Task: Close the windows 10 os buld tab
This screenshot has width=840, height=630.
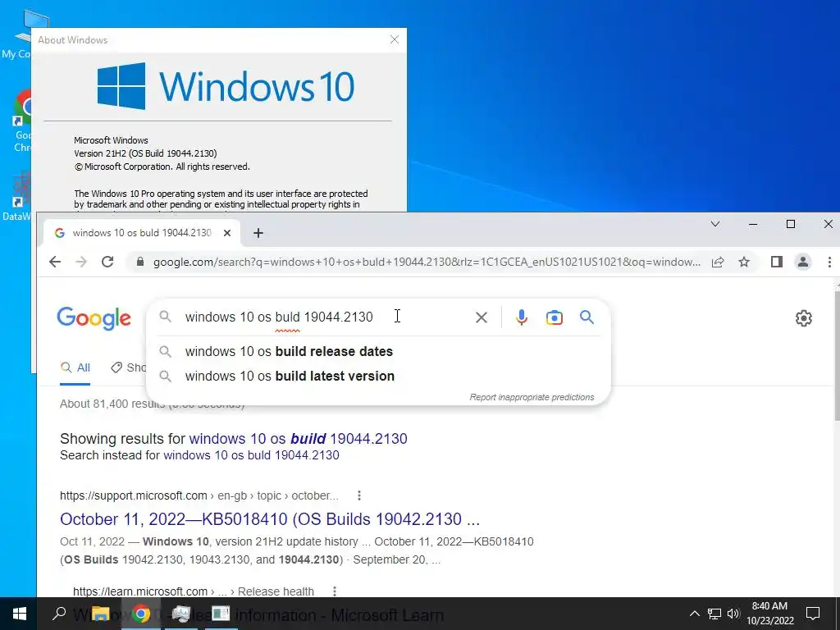Action: click(x=227, y=233)
